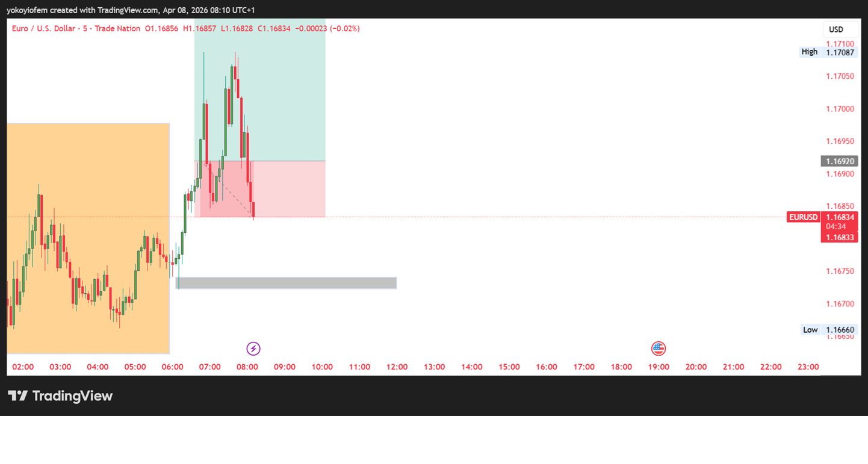The width and height of the screenshot is (868, 464).
Task: Click the EURUSD price label
Action: coord(804,217)
